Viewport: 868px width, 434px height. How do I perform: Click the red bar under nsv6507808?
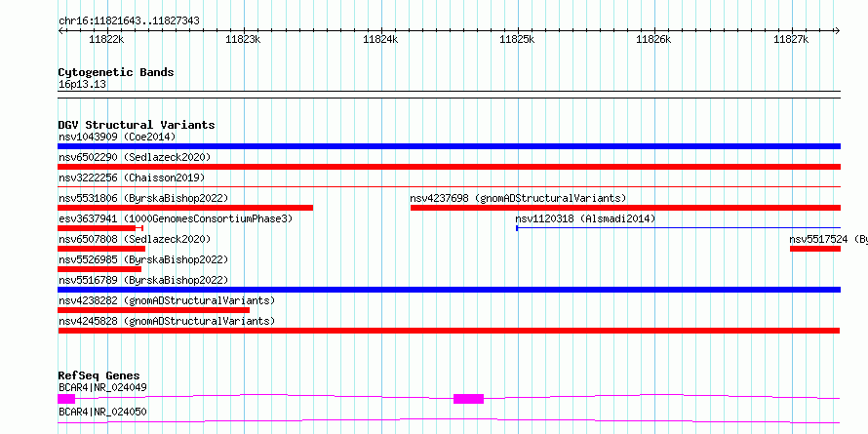pos(101,249)
